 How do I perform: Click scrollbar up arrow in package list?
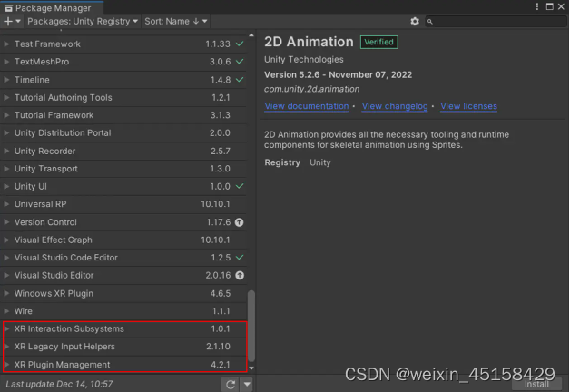click(x=251, y=35)
